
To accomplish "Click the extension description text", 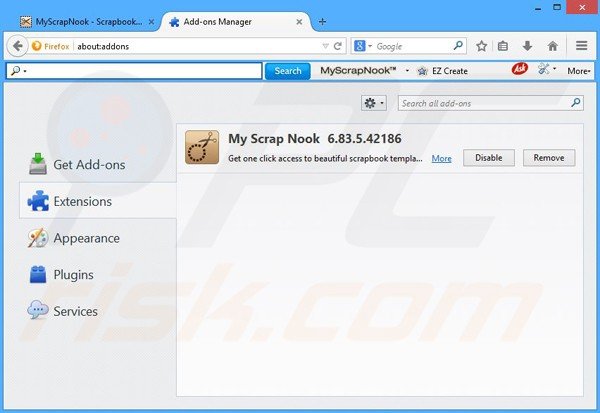I will (325, 158).
